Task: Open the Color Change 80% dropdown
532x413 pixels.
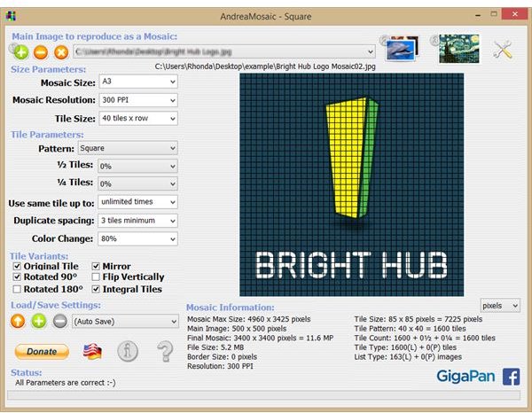Action: [x=137, y=238]
